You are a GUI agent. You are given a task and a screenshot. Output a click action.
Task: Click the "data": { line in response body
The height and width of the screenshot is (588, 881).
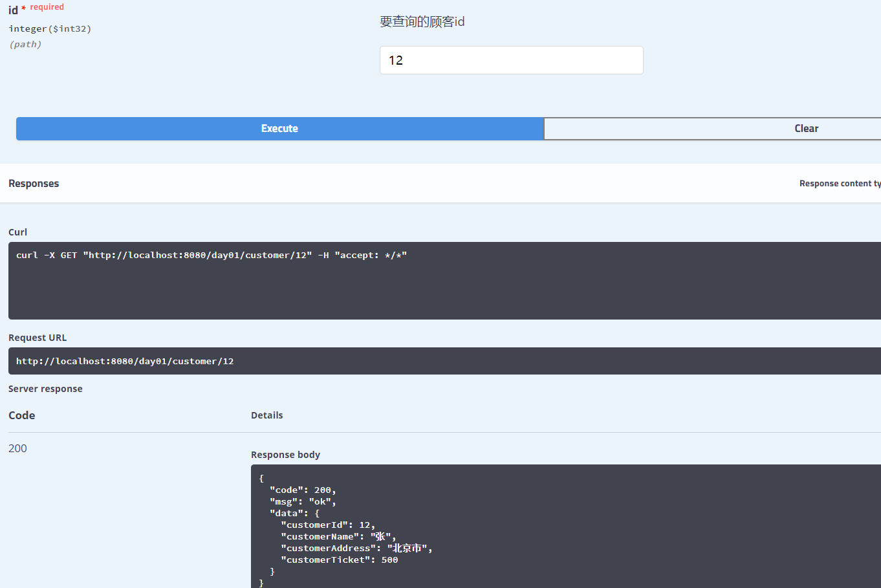pyautogui.click(x=294, y=514)
